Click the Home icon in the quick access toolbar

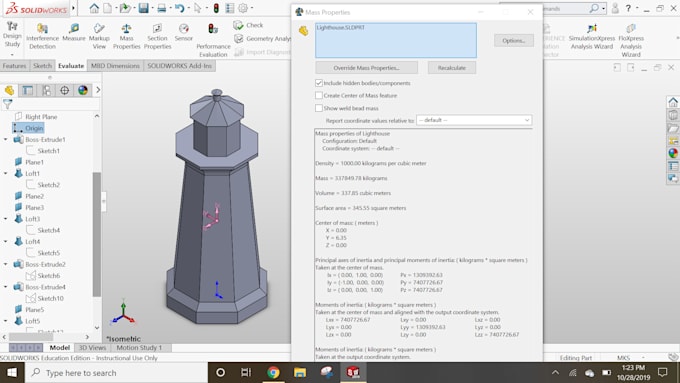click(x=94, y=8)
